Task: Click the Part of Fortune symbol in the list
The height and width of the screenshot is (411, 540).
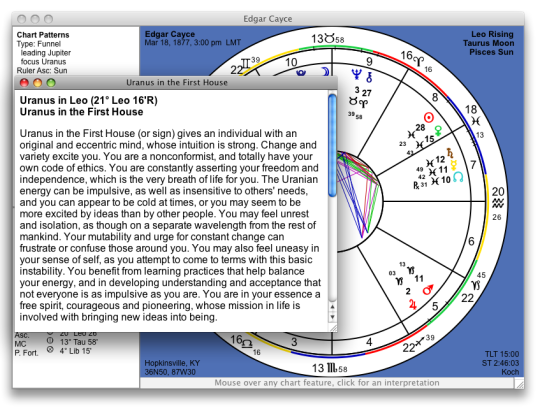Action: coord(50,350)
